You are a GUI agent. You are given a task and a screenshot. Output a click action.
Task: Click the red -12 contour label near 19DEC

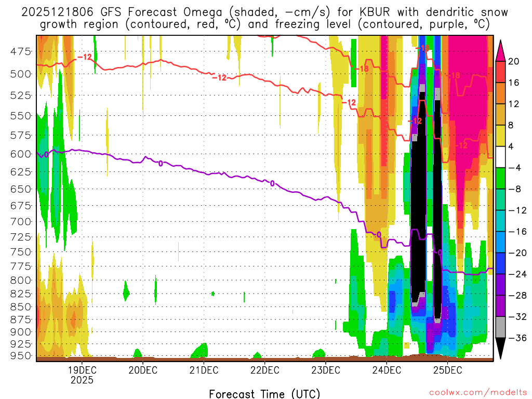85,57
